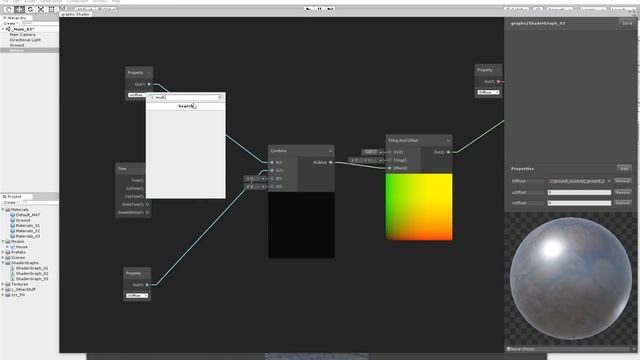Clear the node search field text
The height and width of the screenshot is (360, 640).
coord(220,98)
